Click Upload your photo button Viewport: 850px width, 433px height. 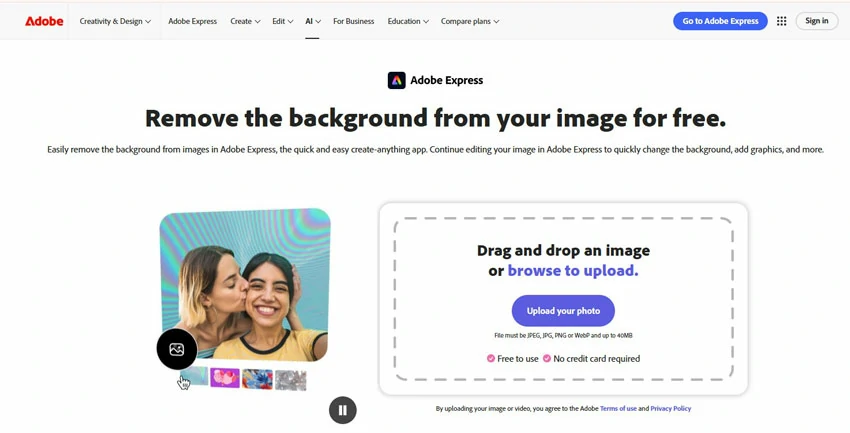tap(563, 311)
